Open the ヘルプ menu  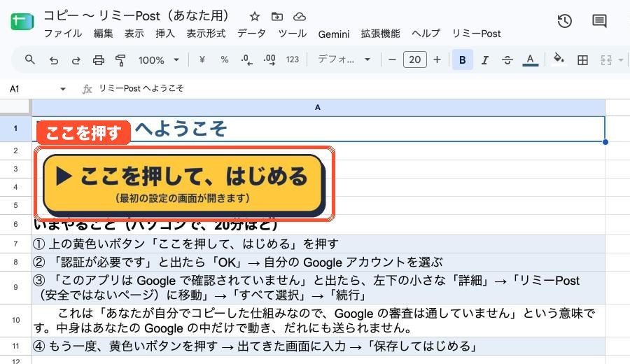[x=426, y=34]
